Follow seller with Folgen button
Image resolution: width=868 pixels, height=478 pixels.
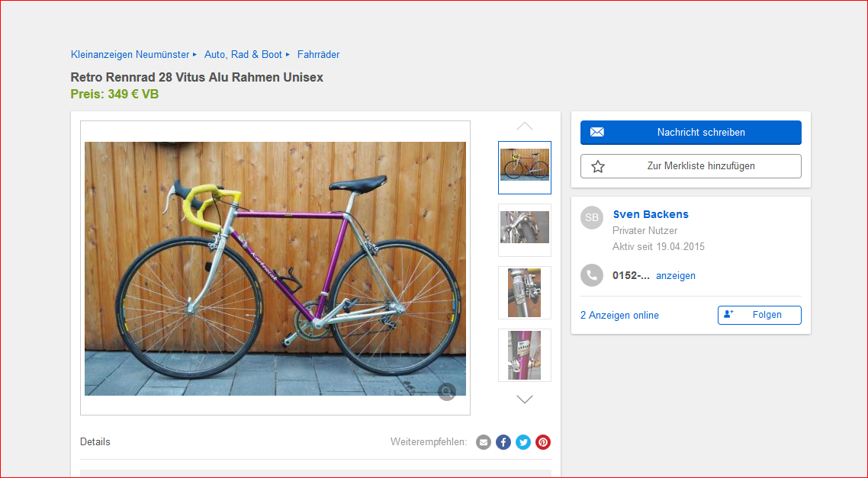(760, 315)
